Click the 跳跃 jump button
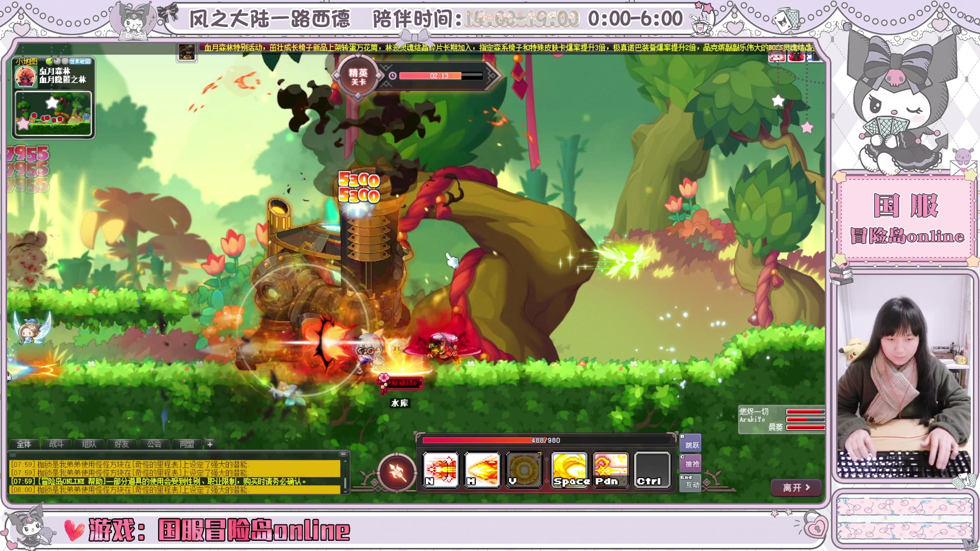This screenshot has width=980, height=551. (691, 442)
